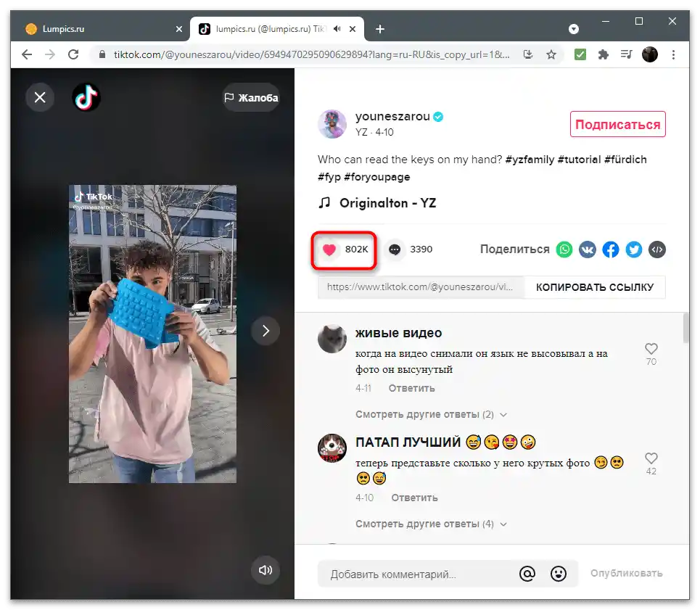
Task: Open the youneszarou username link
Action: click(392, 117)
